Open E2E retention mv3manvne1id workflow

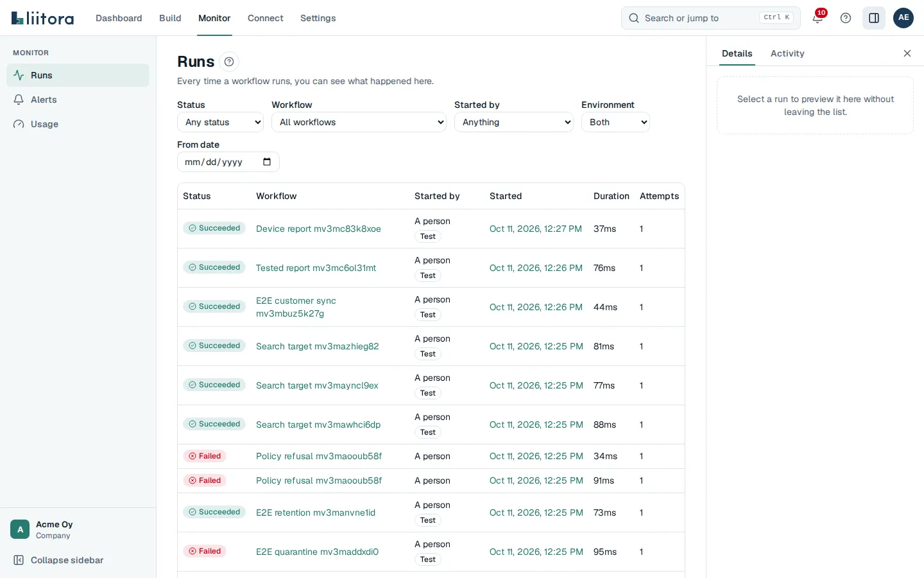(316, 512)
